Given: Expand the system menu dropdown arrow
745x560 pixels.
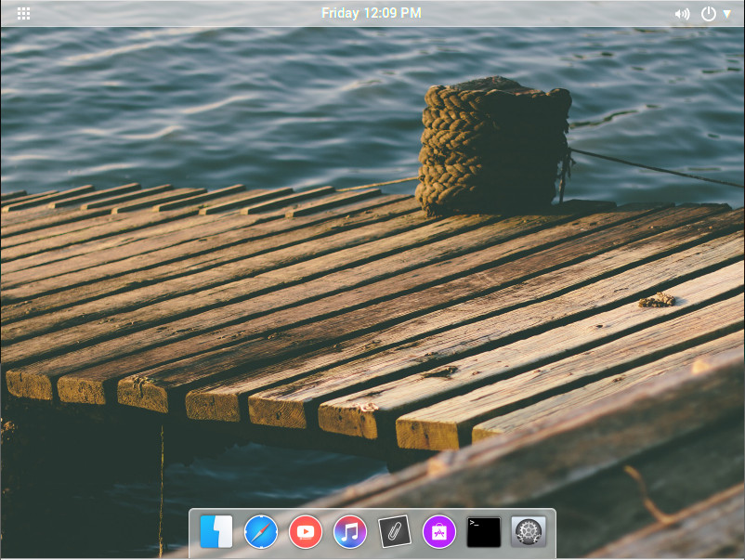Looking at the screenshot, I should tap(727, 14).
